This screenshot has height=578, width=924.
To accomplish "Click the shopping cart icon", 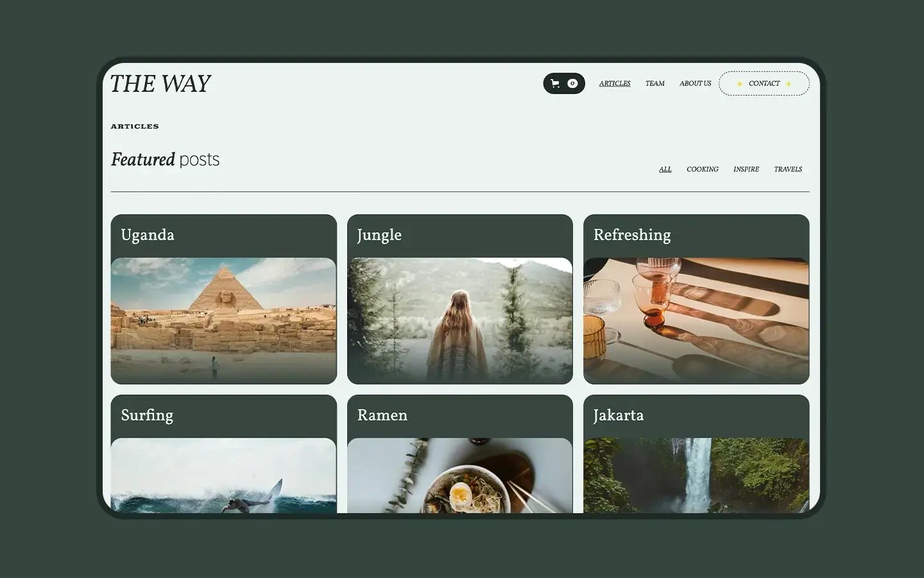I will (554, 83).
